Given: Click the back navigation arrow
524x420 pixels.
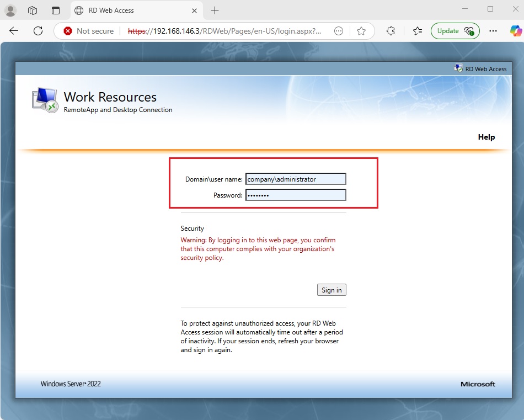Looking at the screenshot, I should click(x=14, y=31).
